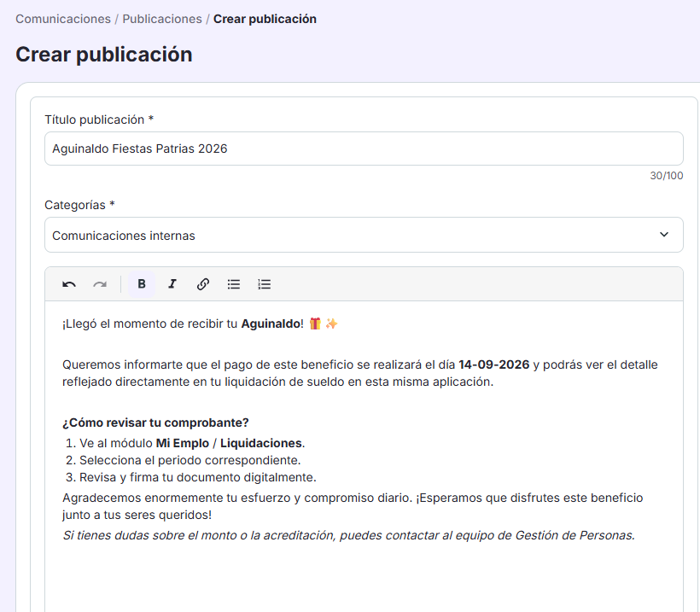Click the 'Título publicación *' label
Image resolution: width=700 pixels, height=612 pixels.
pos(99,119)
